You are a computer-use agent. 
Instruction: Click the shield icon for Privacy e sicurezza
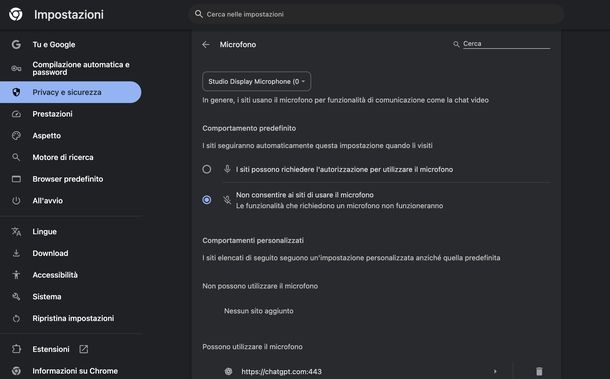(16, 92)
